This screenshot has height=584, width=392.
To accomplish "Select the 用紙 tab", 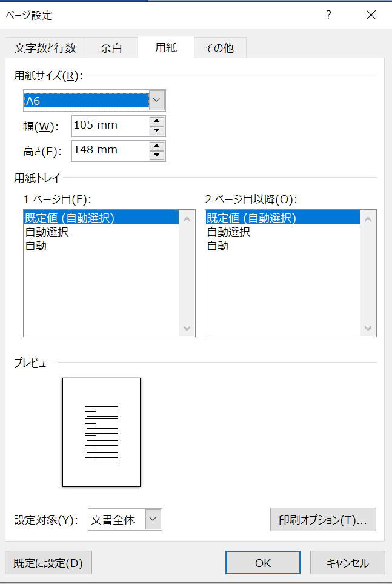I will [x=166, y=47].
